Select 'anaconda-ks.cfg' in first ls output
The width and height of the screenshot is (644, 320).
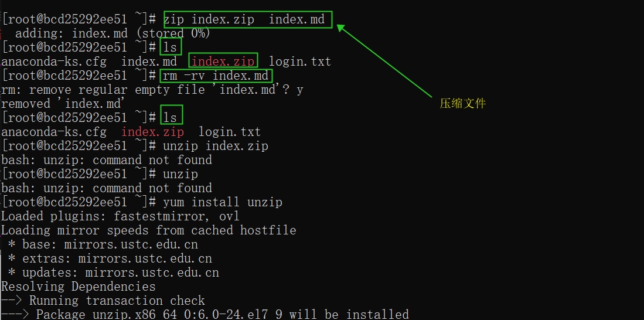tap(54, 62)
